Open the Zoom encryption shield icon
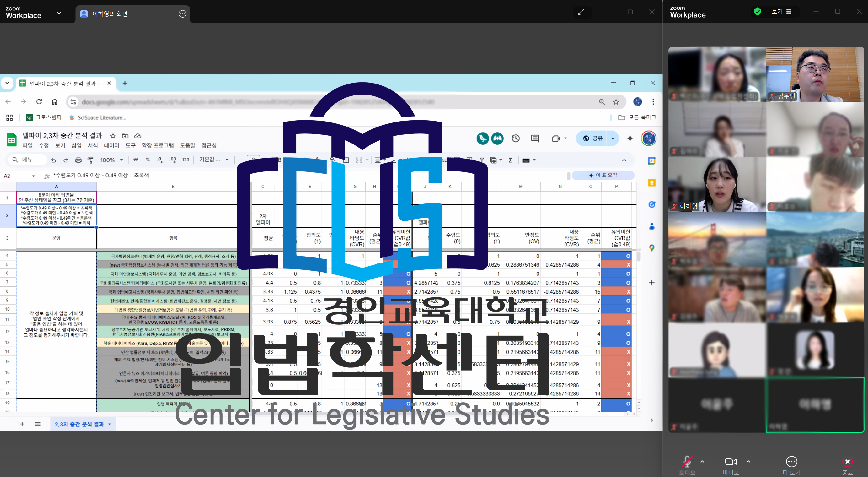This screenshot has height=477, width=868. (x=757, y=11)
